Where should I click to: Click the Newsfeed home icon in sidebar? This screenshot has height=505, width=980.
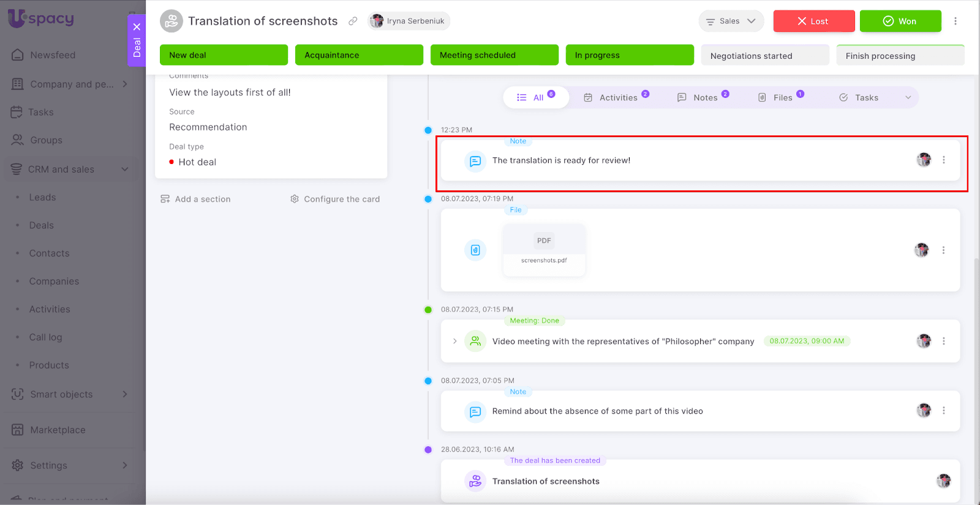point(18,55)
